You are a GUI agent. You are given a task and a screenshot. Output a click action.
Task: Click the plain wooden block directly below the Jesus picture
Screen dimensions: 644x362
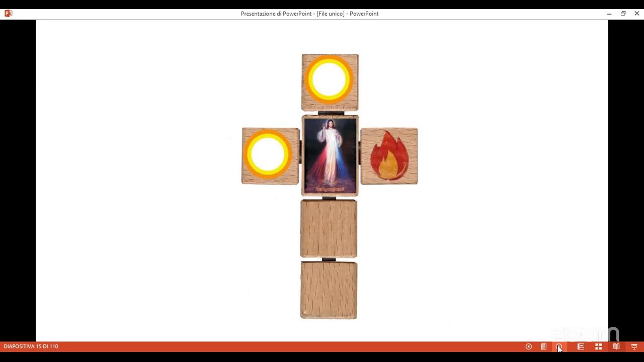click(x=329, y=229)
